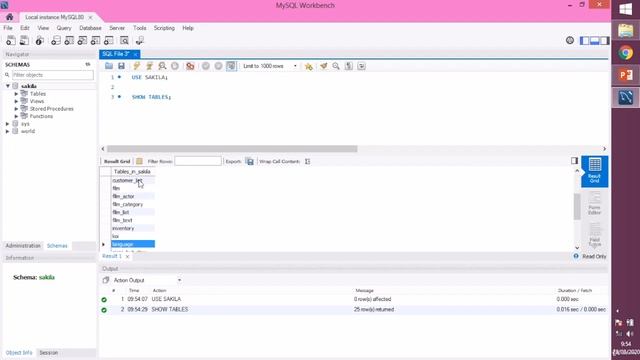Toggle the result side panel visibility icon
The height and width of the screenshot is (360, 640).
pyautogui.click(x=574, y=161)
